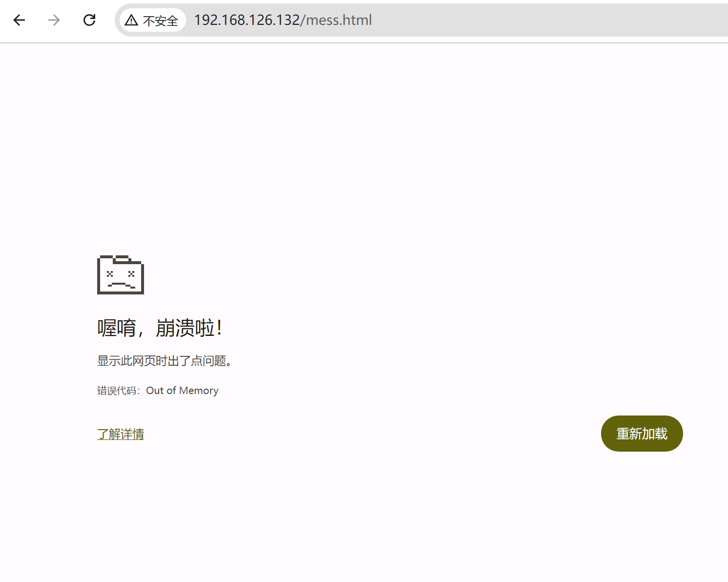
Task: Focus the address bar URL text
Action: (283, 20)
